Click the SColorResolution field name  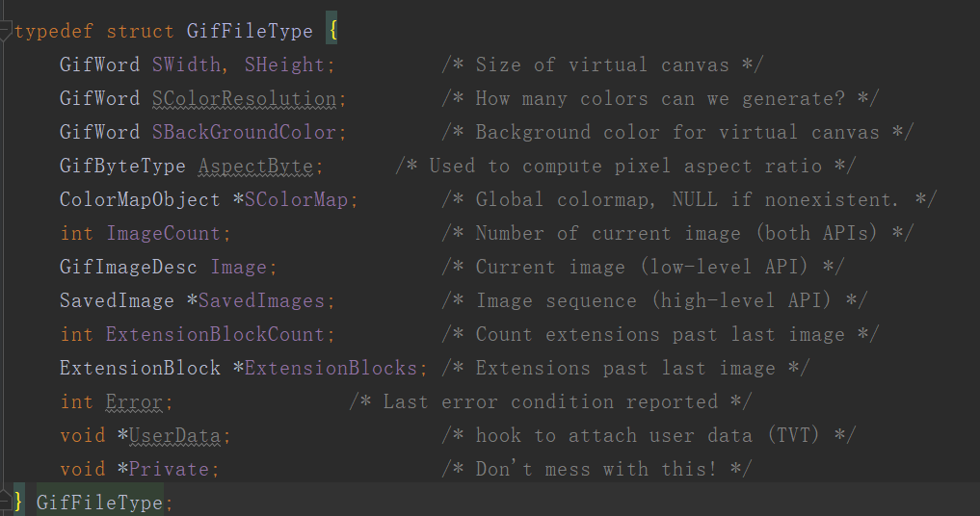pyautogui.click(x=244, y=98)
